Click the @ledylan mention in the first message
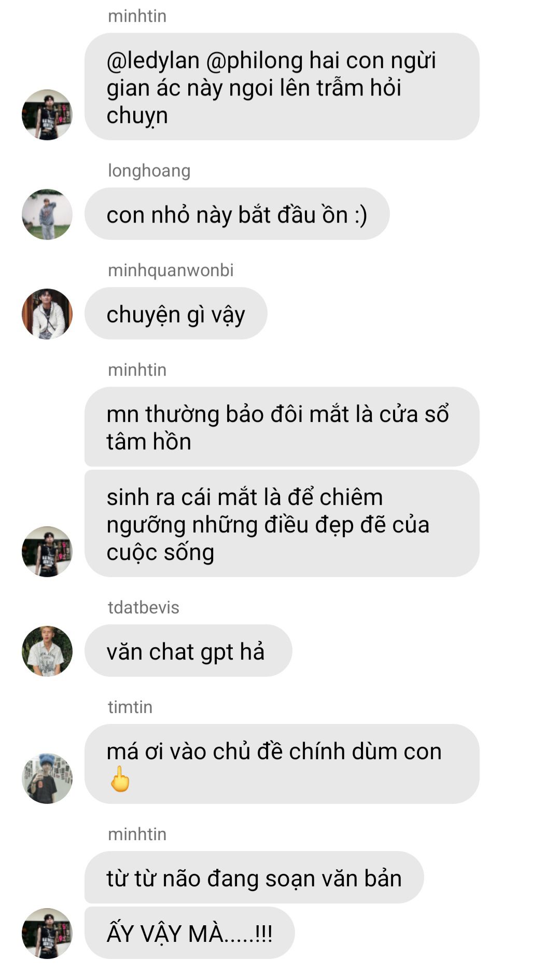Screen dimensions: 560x973 (x=153, y=61)
